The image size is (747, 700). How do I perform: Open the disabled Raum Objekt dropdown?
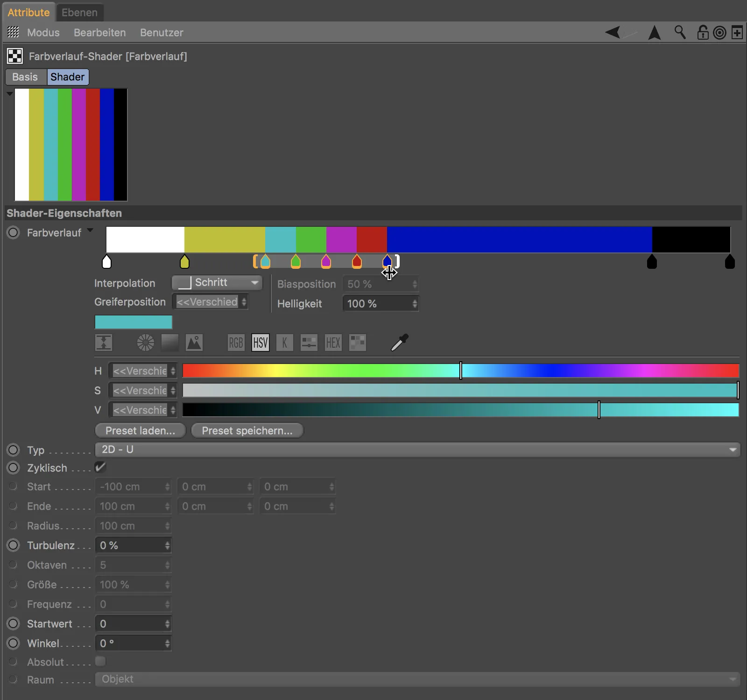417,679
